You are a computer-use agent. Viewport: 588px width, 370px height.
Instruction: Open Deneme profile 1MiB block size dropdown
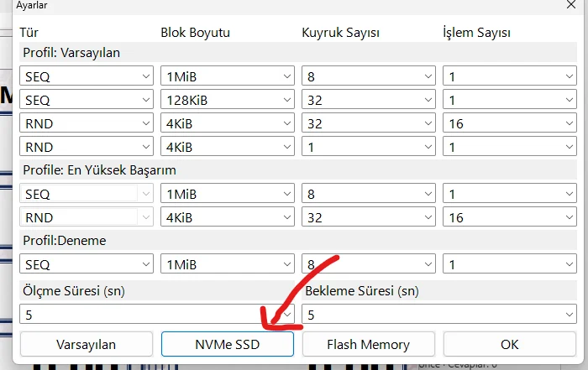(x=227, y=263)
